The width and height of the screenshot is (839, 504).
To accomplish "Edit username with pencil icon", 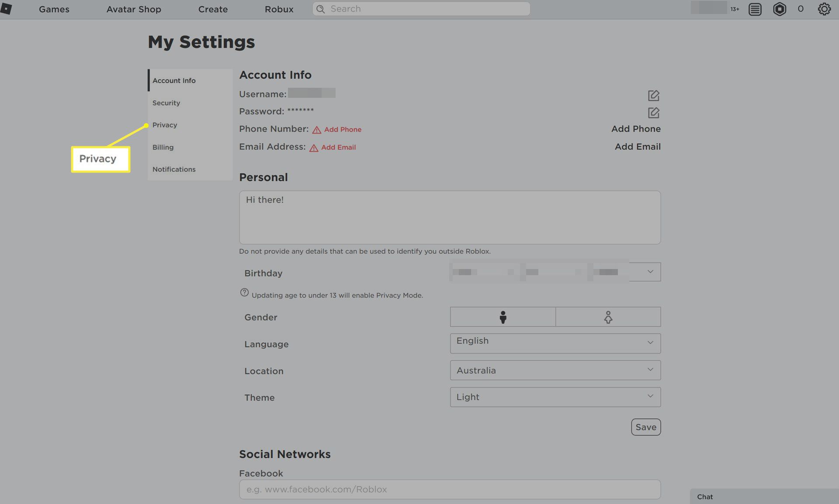I will tap(653, 95).
